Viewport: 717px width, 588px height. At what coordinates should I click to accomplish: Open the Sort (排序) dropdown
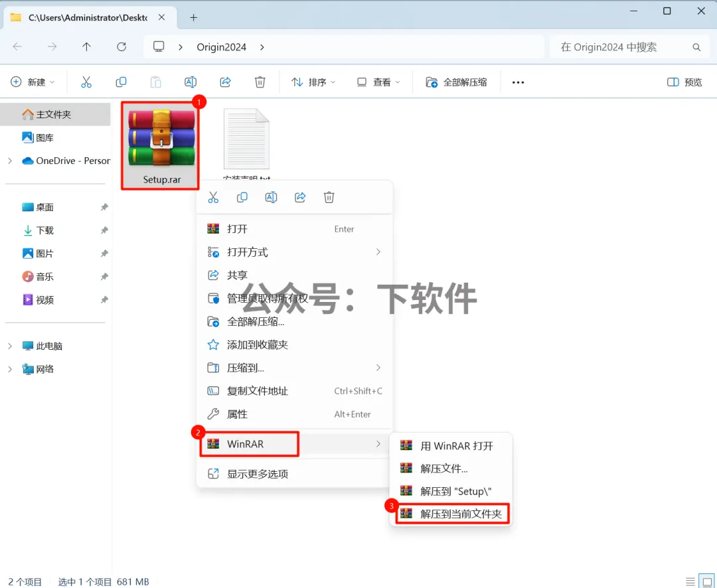pos(313,82)
